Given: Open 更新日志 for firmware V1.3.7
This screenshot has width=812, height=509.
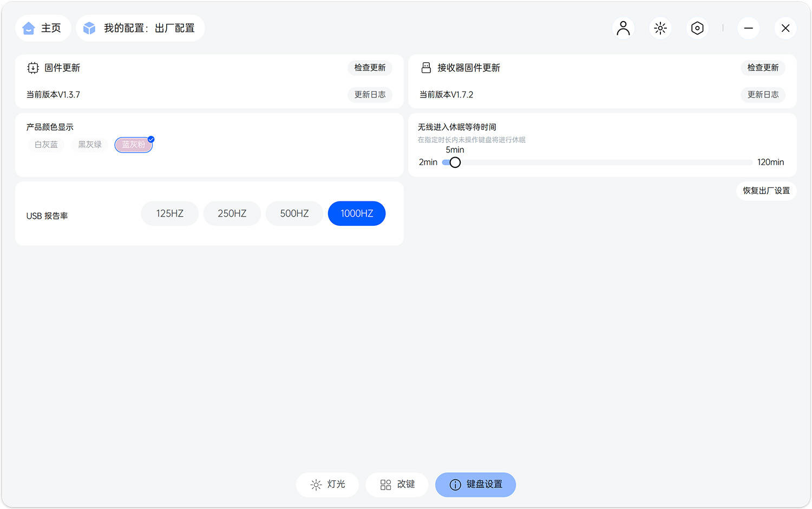Looking at the screenshot, I should pos(370,95).
